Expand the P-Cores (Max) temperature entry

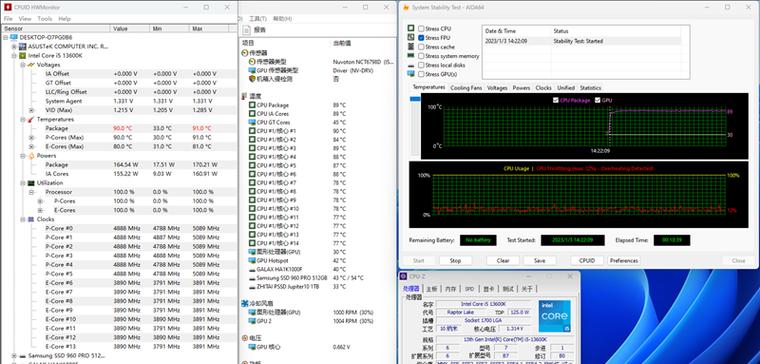tap(32, 138)
